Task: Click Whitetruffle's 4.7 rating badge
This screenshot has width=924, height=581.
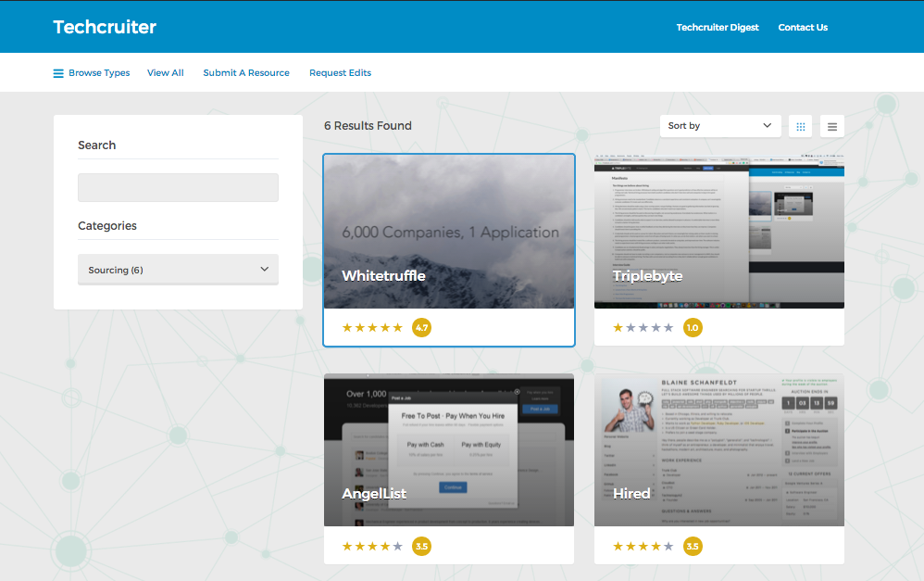Action: click(x=421, y=327)
